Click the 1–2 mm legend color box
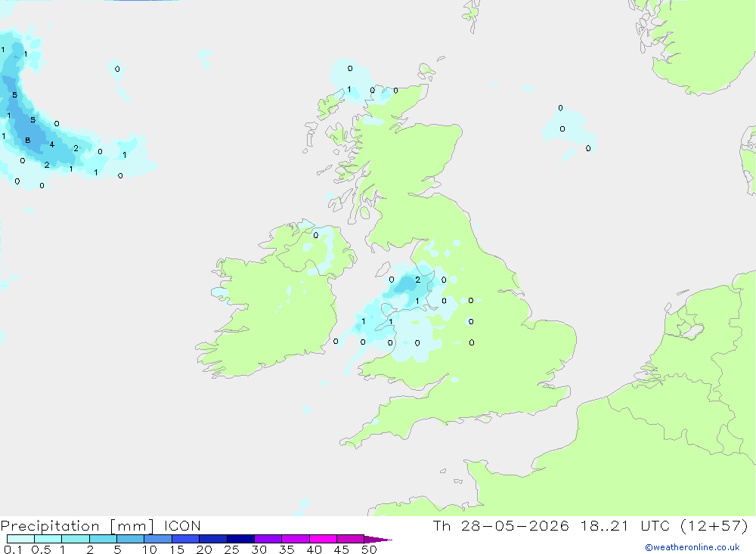This screenshot has height=554, width=756. click(x=76, y=539)
